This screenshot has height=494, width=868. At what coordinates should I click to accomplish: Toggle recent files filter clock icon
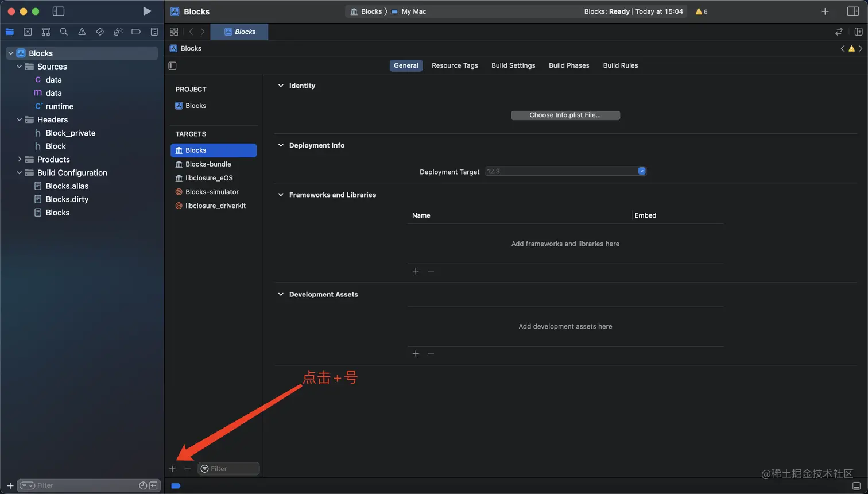[x=143, y=485]
